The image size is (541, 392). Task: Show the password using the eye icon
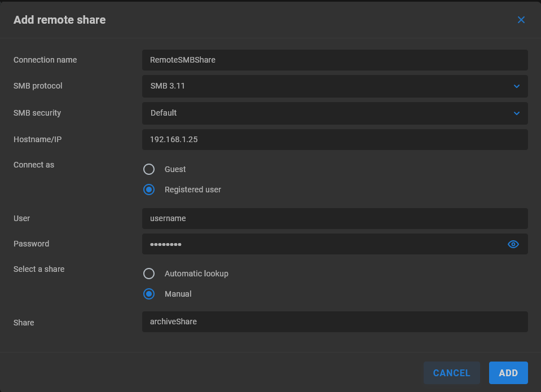pyautogui.click(x=513, y=244)
